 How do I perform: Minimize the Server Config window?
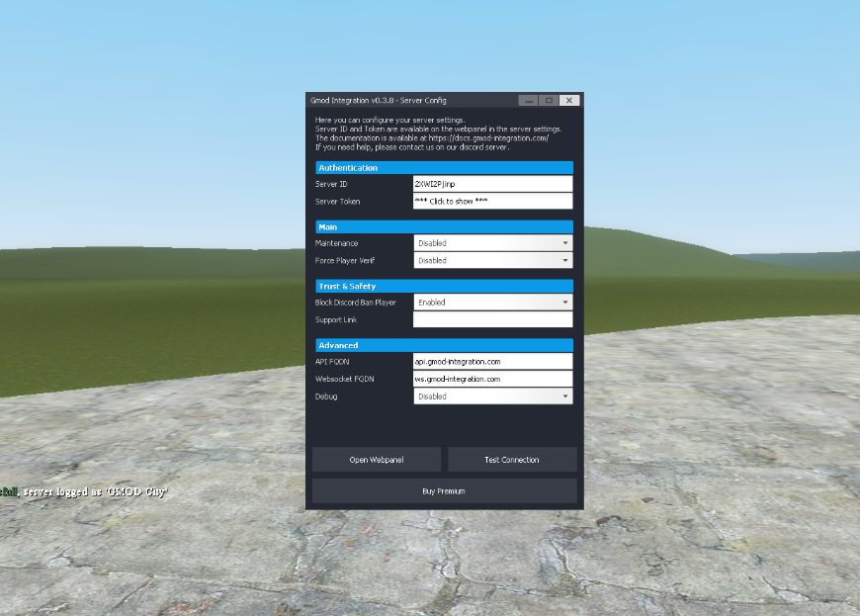point(529,100)
